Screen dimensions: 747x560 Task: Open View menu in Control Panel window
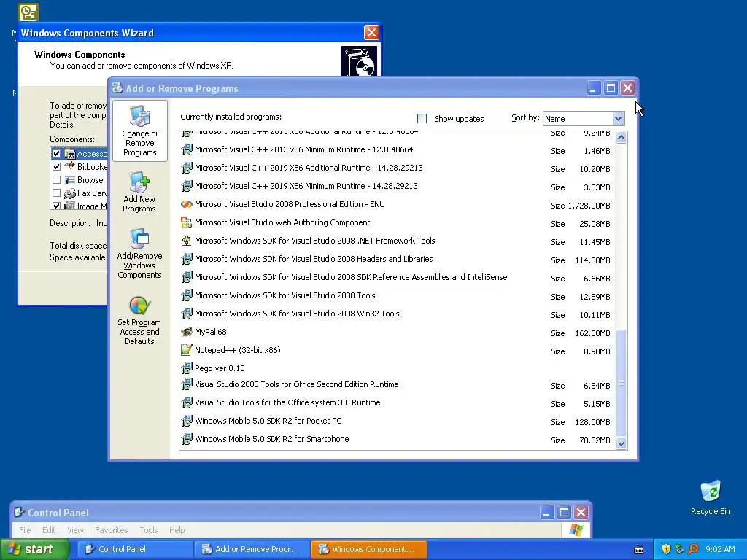coord(75,530)
